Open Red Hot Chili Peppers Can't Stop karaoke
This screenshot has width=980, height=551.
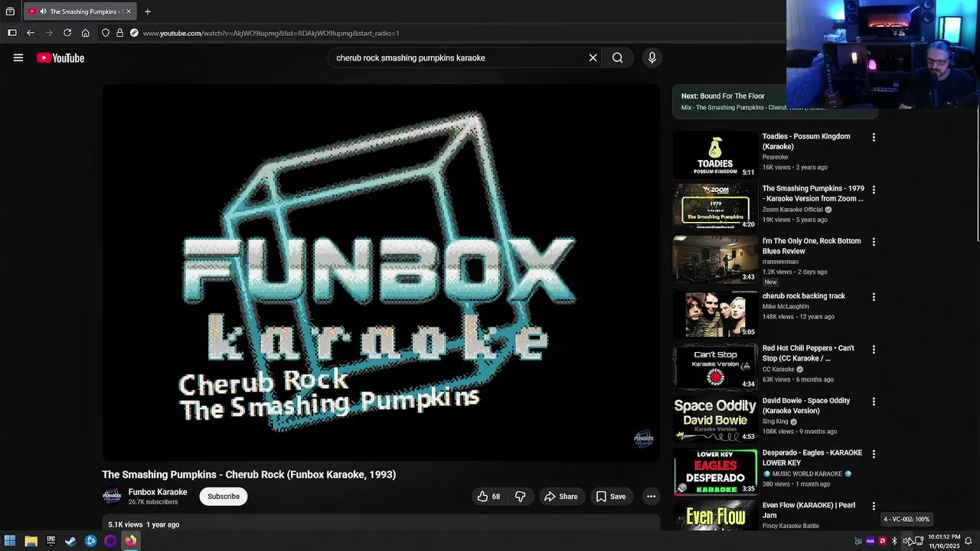pos(808,353)
